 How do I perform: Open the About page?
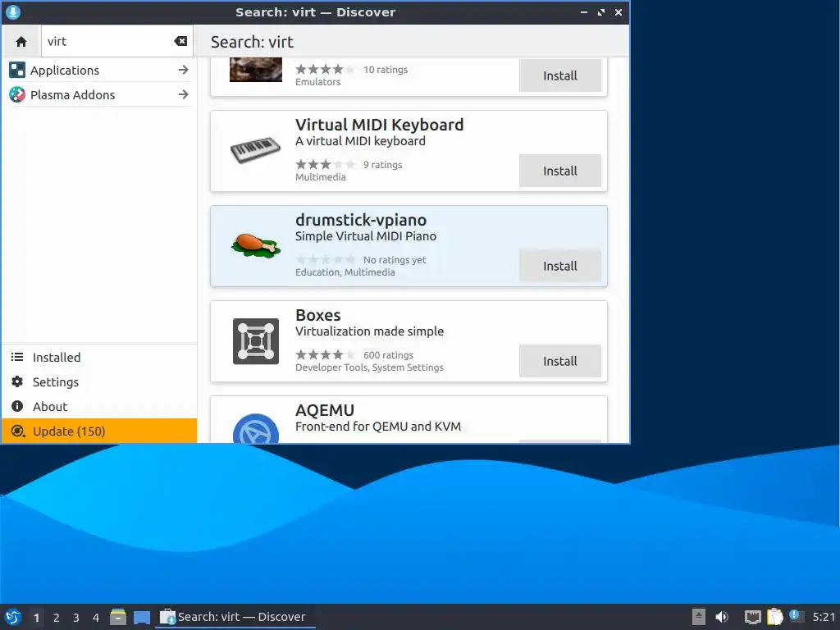99,407
